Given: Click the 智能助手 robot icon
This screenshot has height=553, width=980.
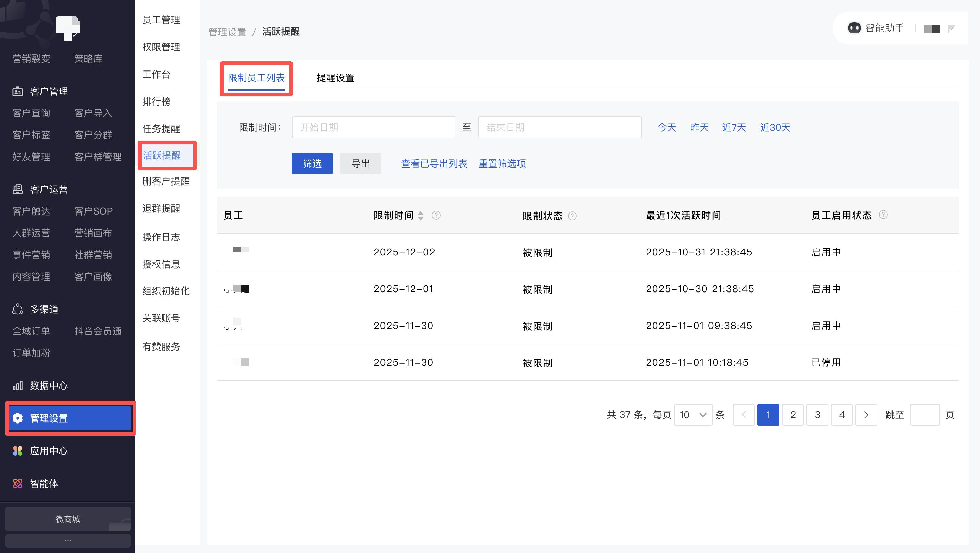Looking at the screenshot, I should click(854, 28).
